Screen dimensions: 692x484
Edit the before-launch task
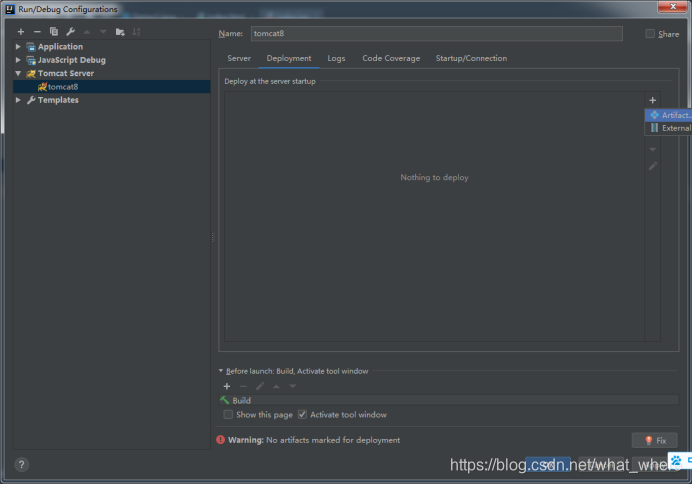(260, 386)
